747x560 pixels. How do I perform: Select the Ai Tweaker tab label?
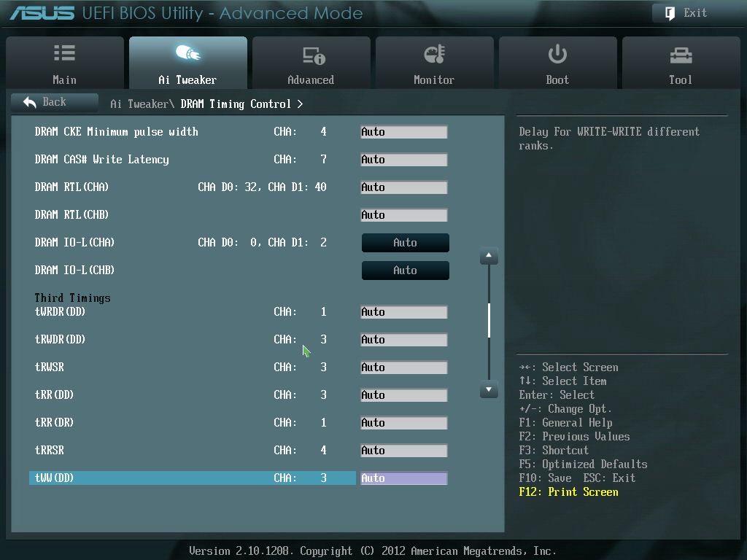pos(187,80)
